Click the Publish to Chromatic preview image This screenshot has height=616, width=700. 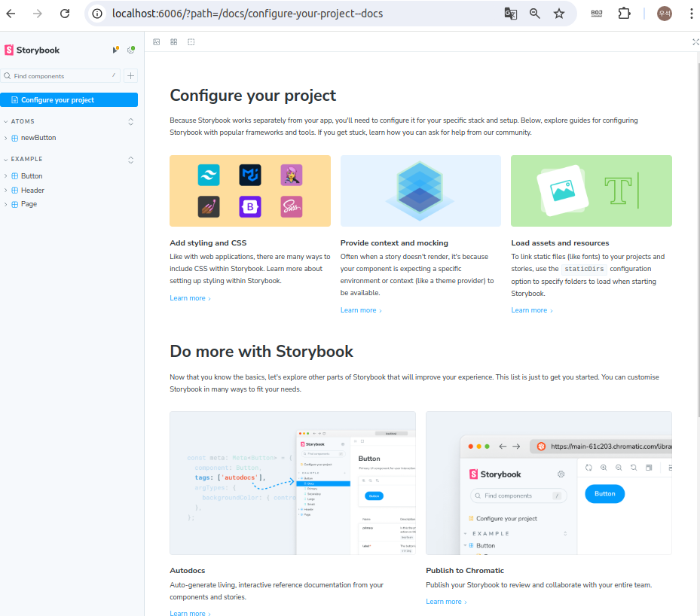[549, 483]
